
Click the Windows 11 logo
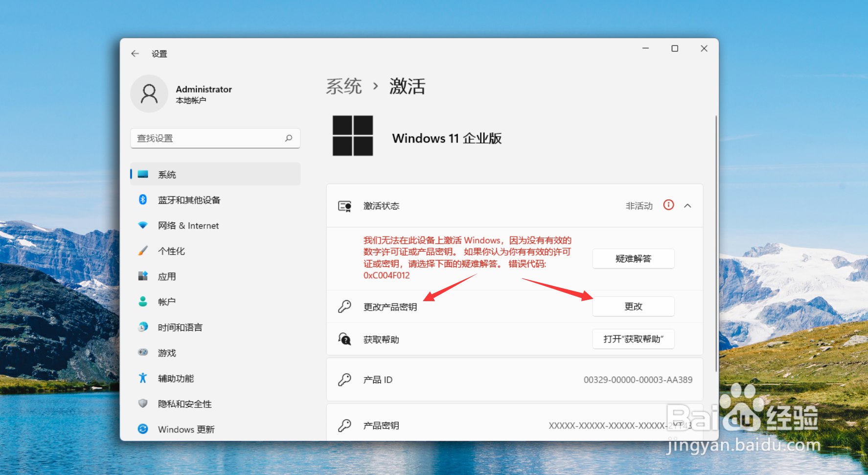(353, 136)
